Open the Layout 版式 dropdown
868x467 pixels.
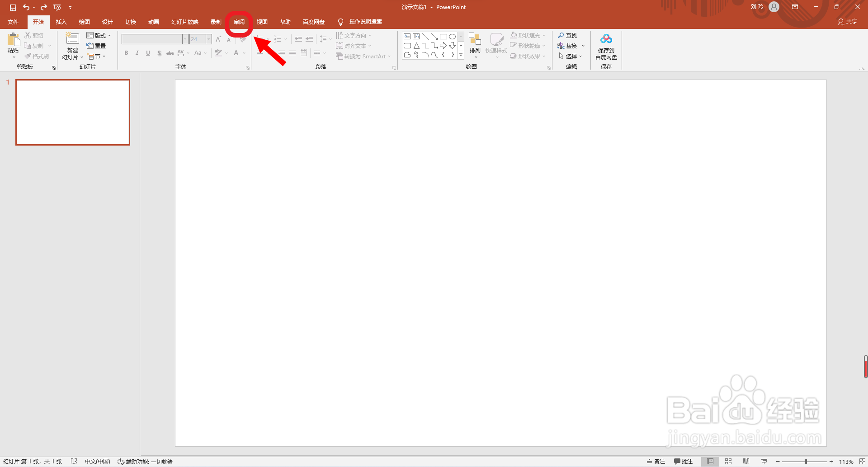tap(98, 35)
